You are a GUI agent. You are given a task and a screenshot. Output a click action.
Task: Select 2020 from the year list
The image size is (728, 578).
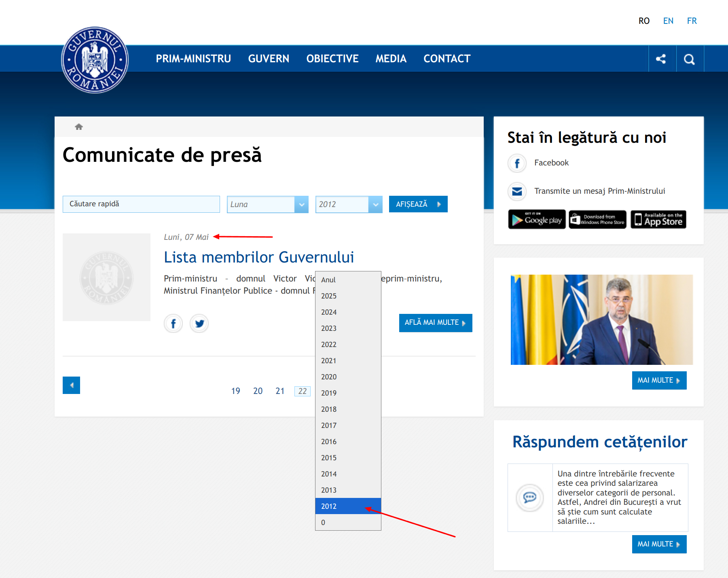tap(329, 377)
